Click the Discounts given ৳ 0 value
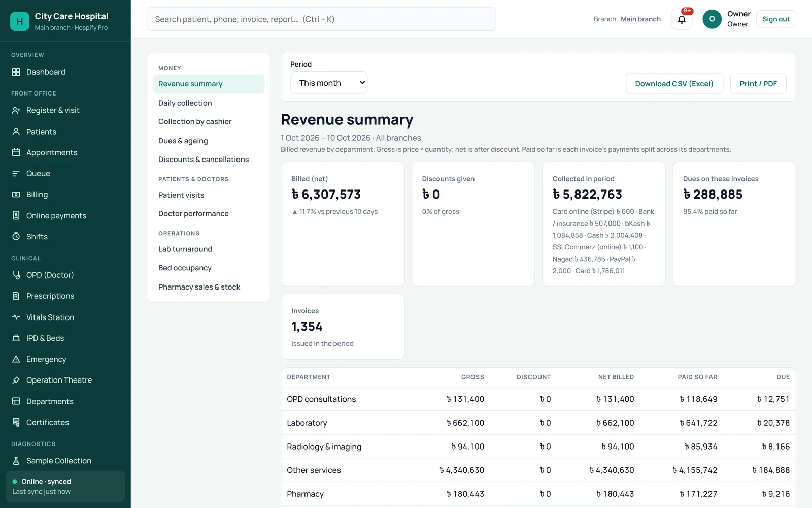 [x=431, y=195]
